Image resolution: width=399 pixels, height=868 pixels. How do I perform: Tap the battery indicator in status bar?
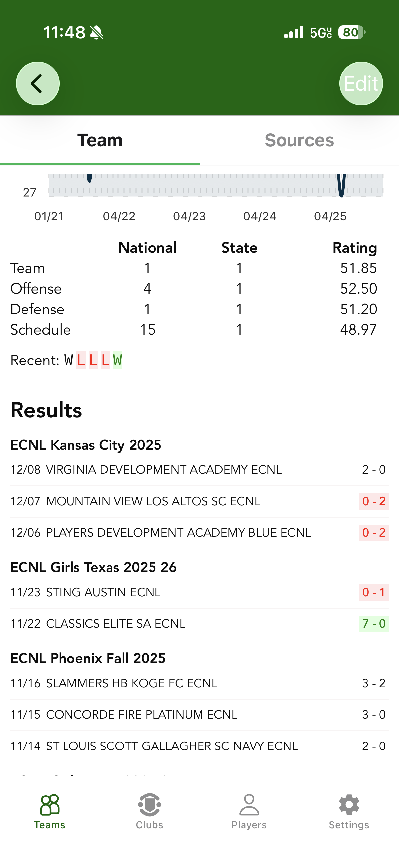pos(352,33)
